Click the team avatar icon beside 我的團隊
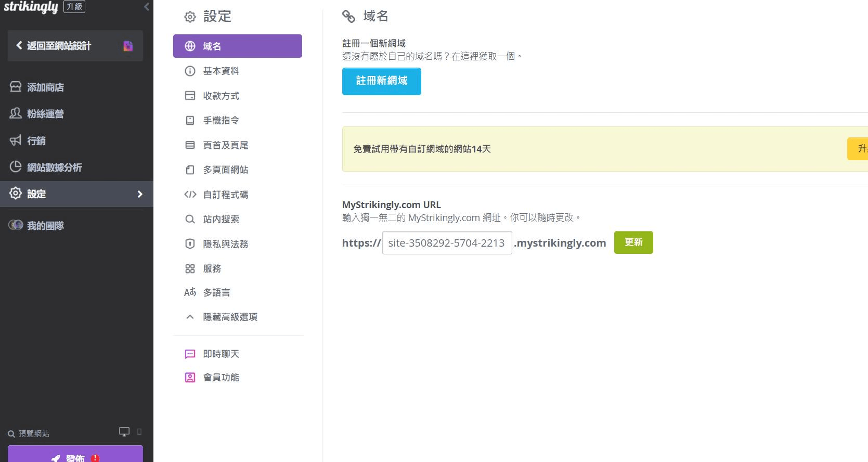 [x=16, y=225]
